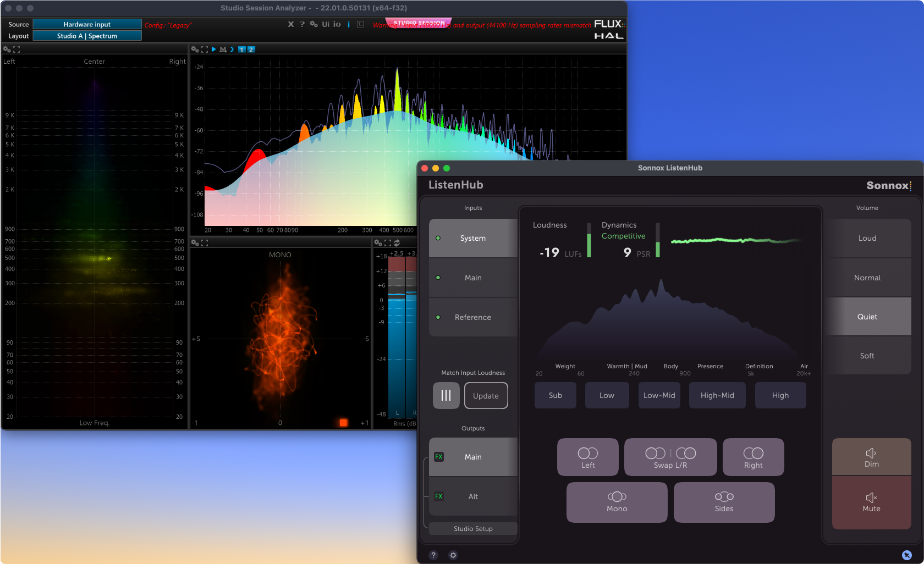This screenshot has width=924, height=564.
Task: Click the Dim speaker button
Action: [x=872, y=457]
